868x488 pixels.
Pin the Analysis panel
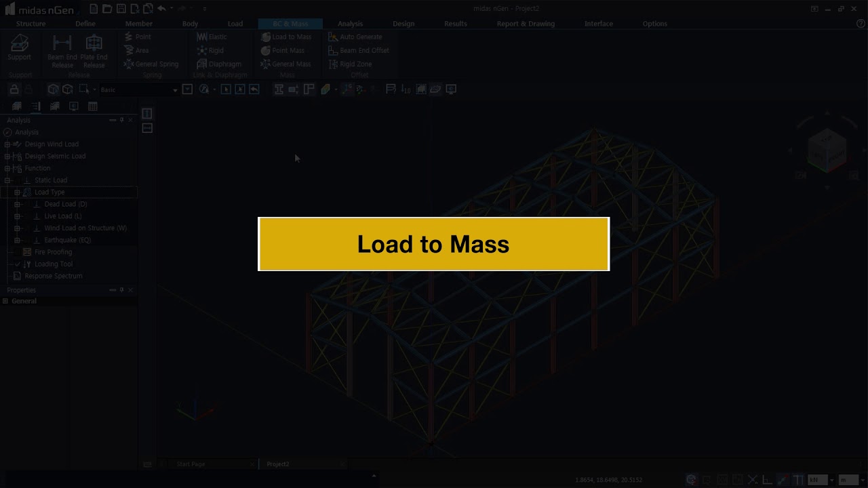(x=121, y=120)
